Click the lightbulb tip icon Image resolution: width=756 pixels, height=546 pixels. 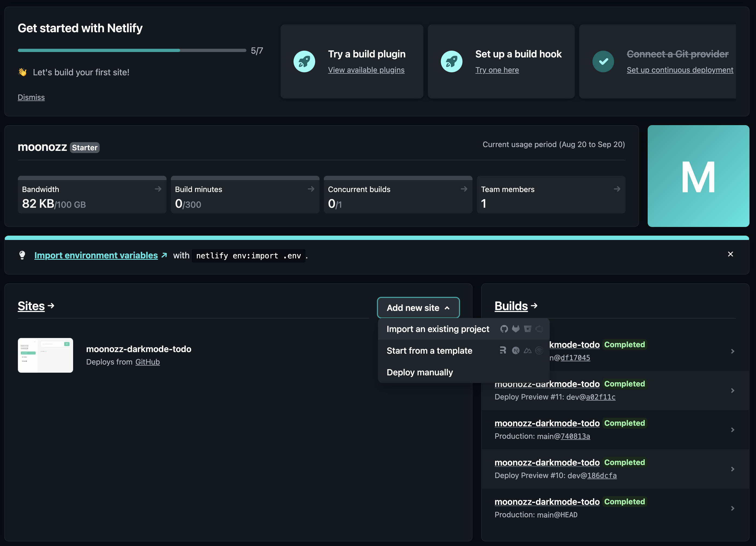pos(22,255)
